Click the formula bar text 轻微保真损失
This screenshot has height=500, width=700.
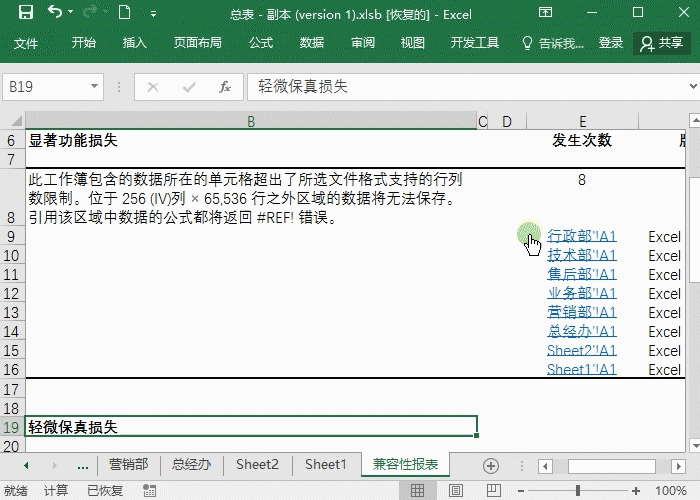tap(302, 87)
